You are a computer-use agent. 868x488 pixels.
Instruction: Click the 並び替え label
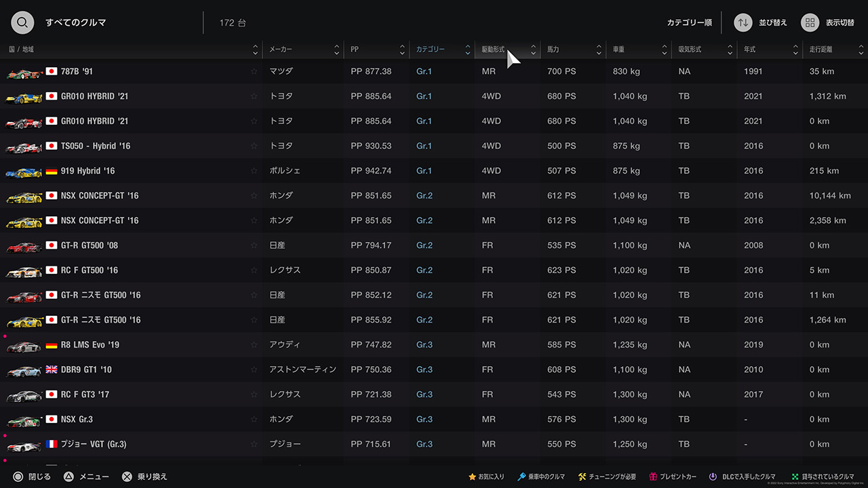point(773,22)
